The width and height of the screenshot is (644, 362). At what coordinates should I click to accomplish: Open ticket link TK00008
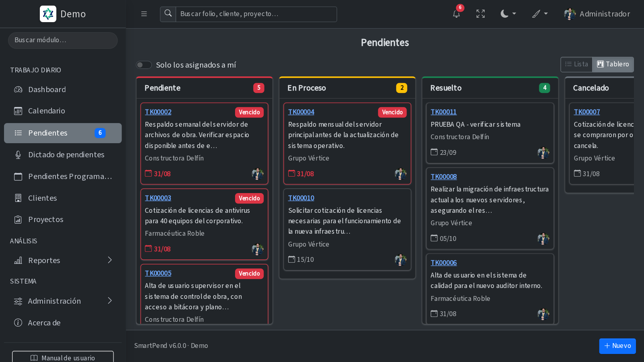coord(444,177)
